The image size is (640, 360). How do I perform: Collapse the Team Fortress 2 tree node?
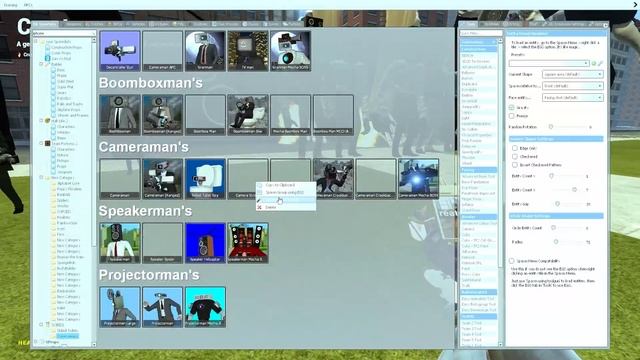[41, 144]
